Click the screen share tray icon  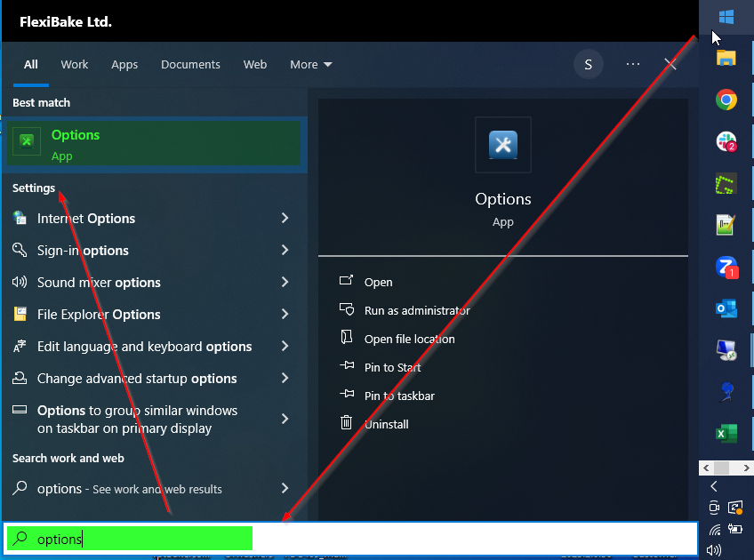[x=735, y=508]
